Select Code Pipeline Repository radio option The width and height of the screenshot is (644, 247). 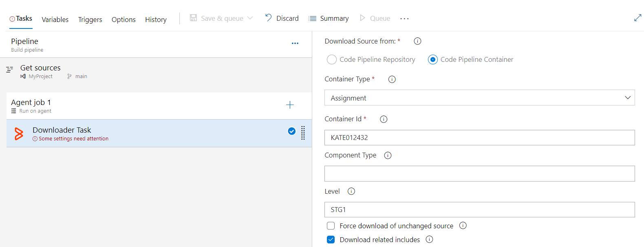[332, 60]
